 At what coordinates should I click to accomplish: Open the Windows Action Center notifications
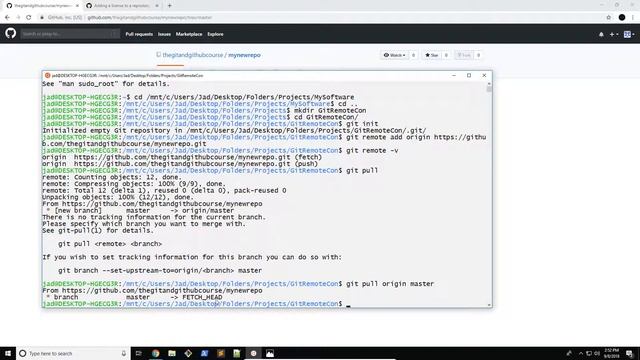click(630, 353)
